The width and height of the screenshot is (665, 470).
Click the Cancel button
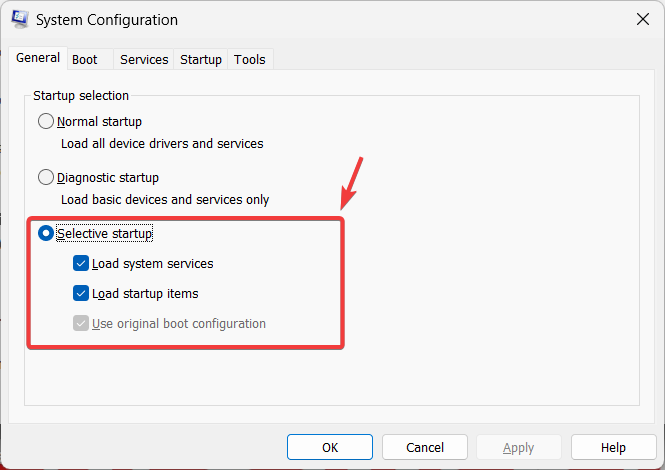pos(425,448)
